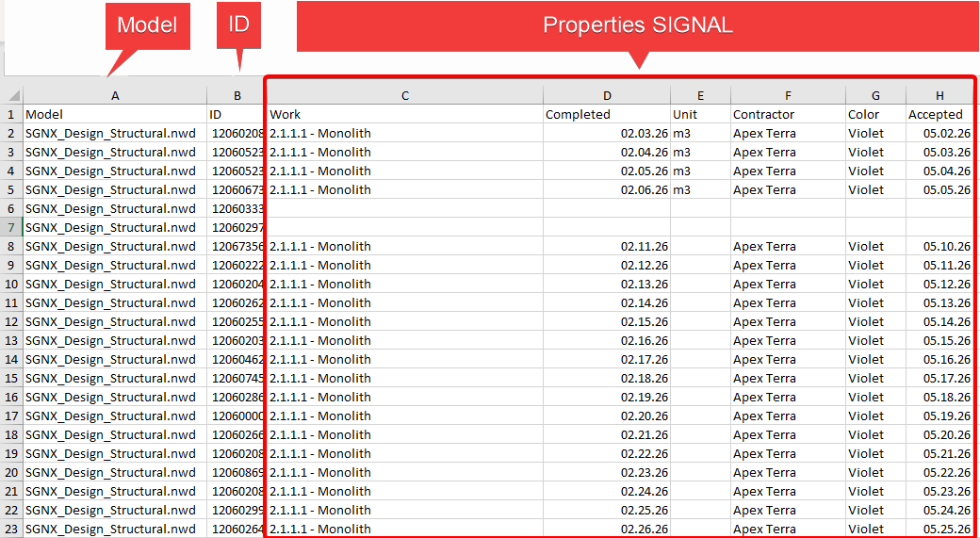Select ID cell 12060673
980x538 pixels.
click(237, 189)
